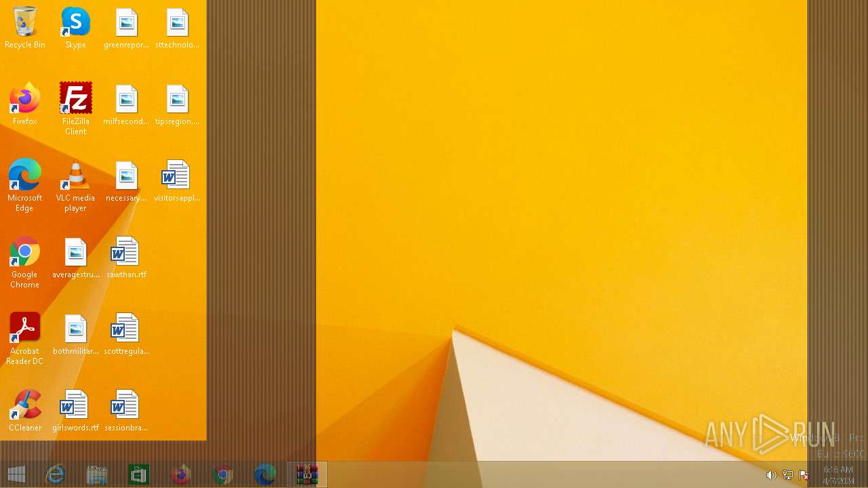Open the network status tray icon
Viewport: 868px width, 488px height.
coord(787,475)
